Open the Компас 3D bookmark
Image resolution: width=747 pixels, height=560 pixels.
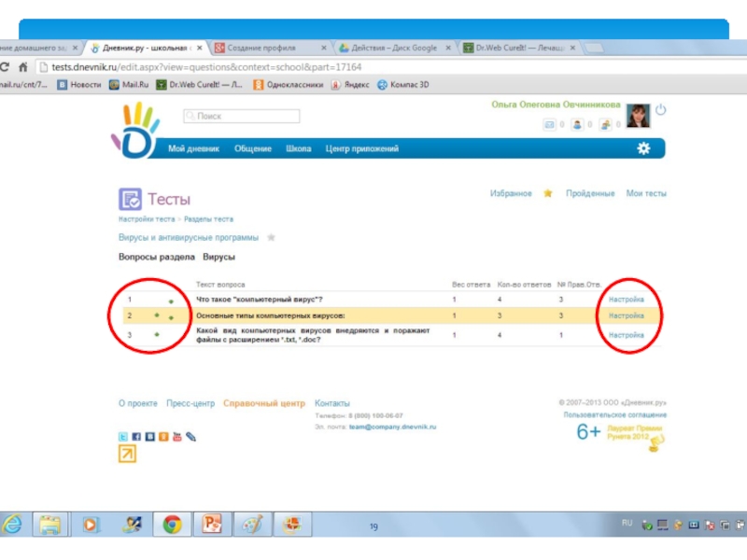[x=403, y=85]
